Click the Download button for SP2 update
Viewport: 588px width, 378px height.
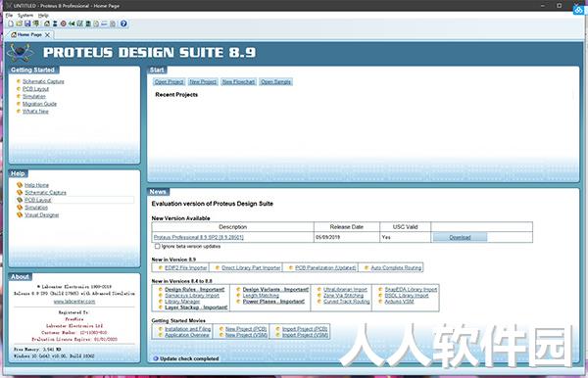coord(460,238)
